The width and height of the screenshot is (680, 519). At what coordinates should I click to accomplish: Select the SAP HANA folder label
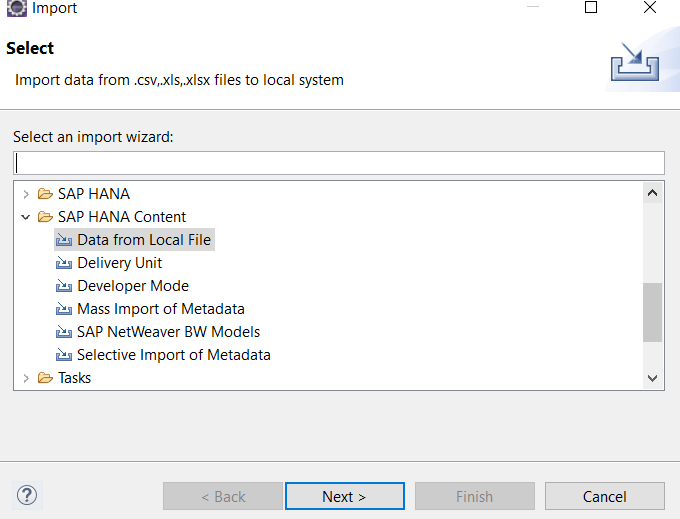click(94, 193)
